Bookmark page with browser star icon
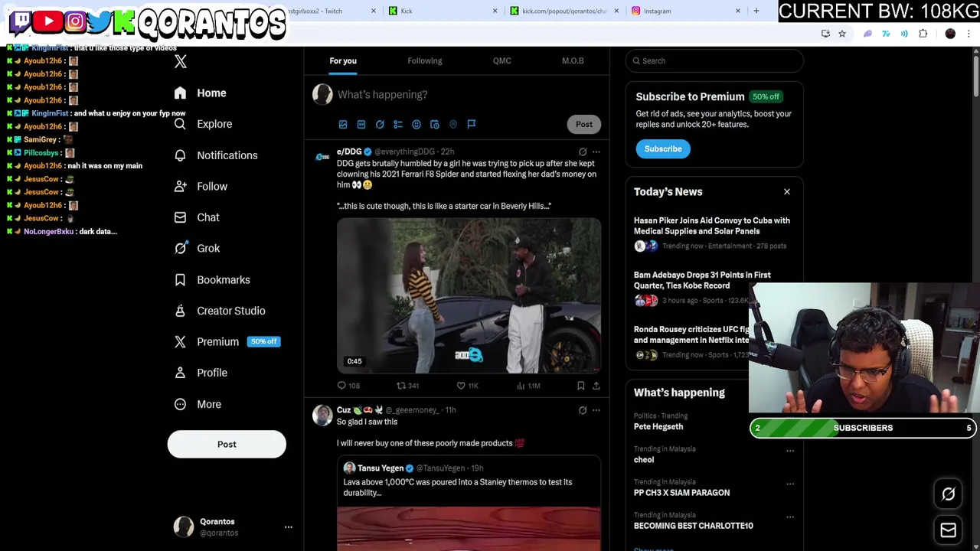Viewport: 980px width, 551px height. coord(842,34)
